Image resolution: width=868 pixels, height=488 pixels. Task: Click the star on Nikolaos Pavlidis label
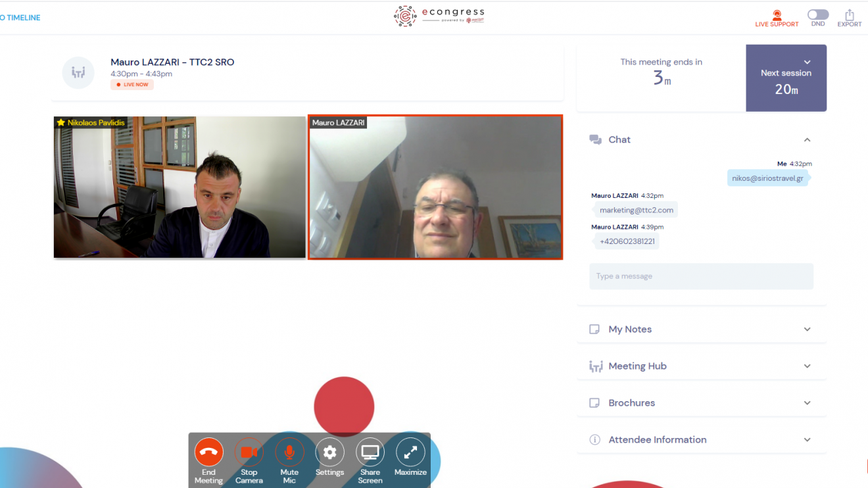[60, 123]
